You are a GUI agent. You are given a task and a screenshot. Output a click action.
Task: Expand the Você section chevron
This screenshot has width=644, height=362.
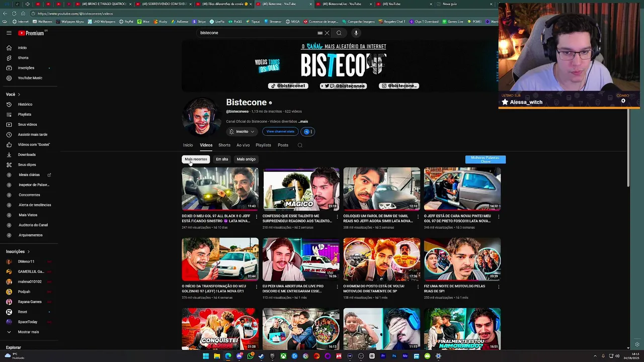tap(19, 95)
